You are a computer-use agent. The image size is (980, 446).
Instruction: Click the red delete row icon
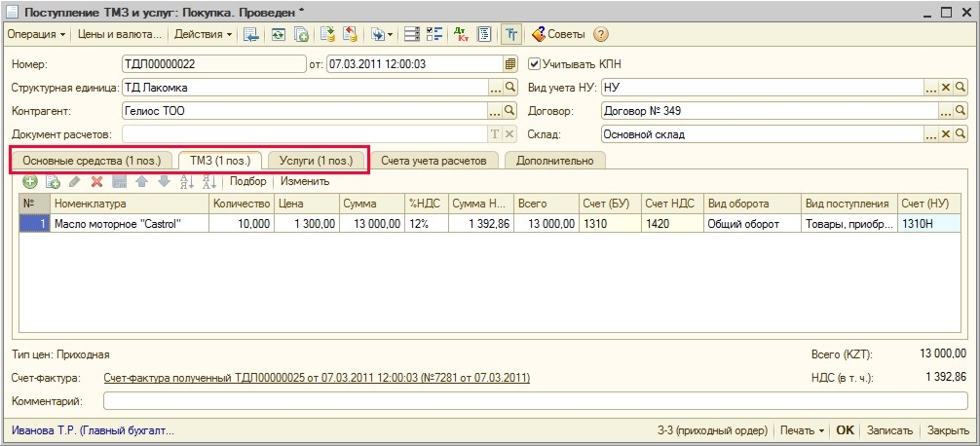96,181
